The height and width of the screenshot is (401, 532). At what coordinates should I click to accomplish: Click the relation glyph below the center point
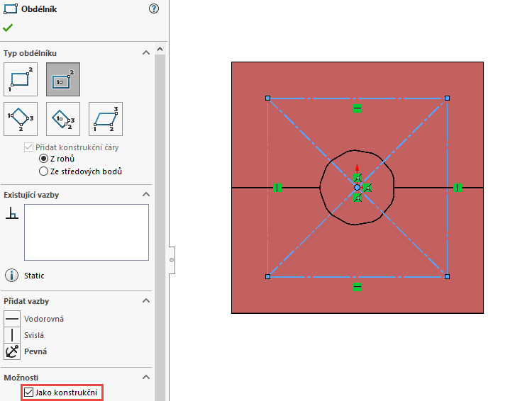(x=358, y=198)
